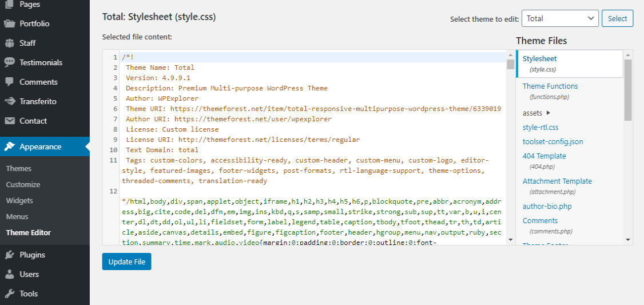Go to Customize under Appearance
This screenshot has width=644, height=305.
[x=23, y=185]
